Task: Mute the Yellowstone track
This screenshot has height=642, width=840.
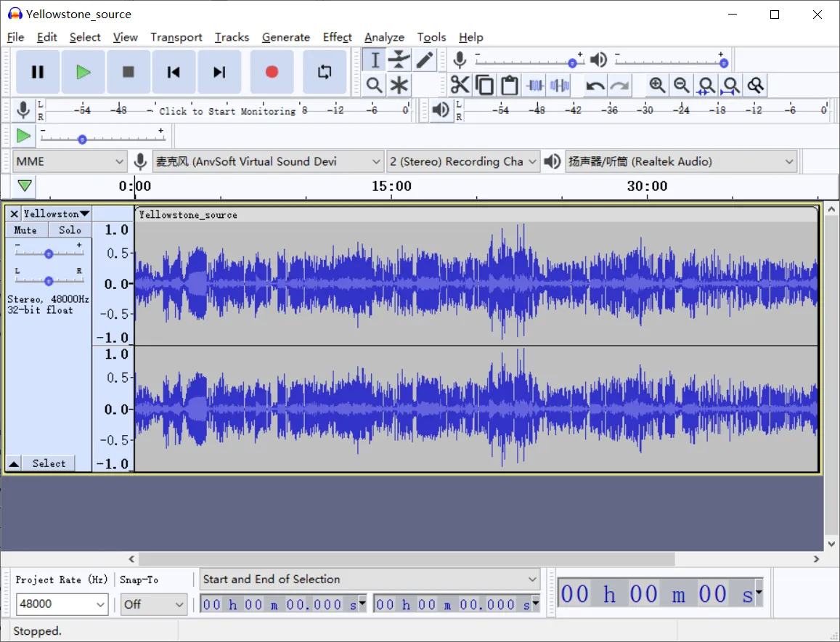Action: tap(26, 230)
